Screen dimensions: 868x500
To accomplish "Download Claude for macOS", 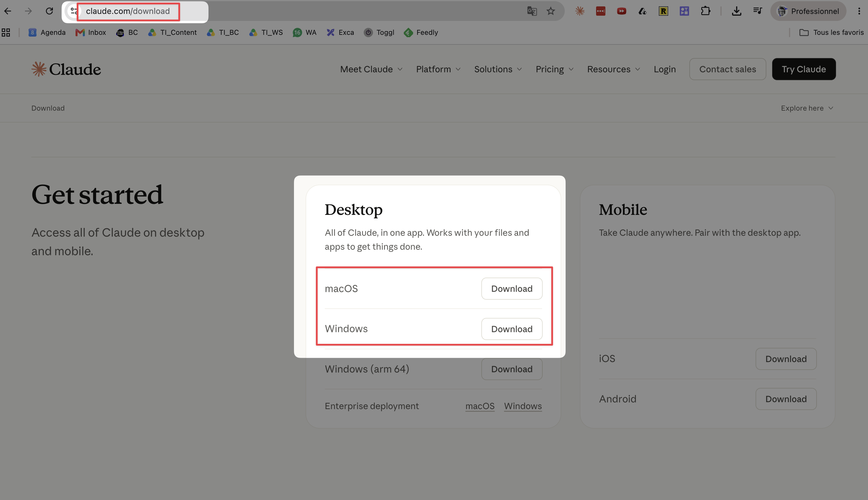I will click(512, 288).
